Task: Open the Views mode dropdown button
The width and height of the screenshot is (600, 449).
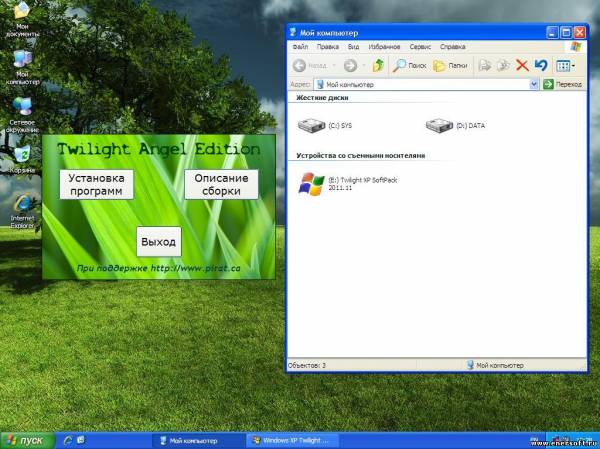Action: 565,66
